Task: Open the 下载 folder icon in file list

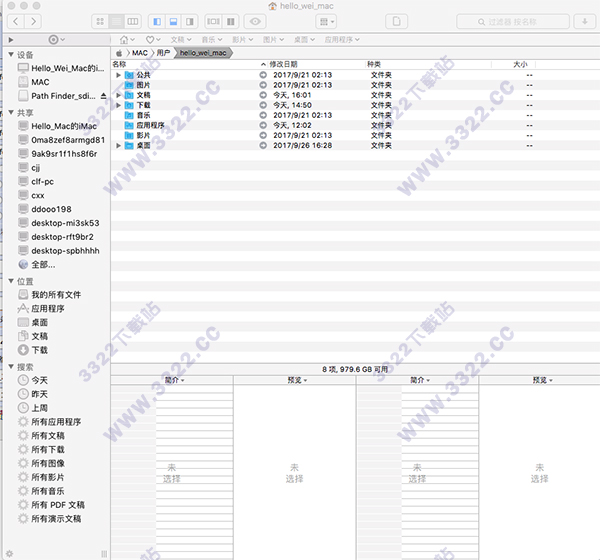Action: 129,104
